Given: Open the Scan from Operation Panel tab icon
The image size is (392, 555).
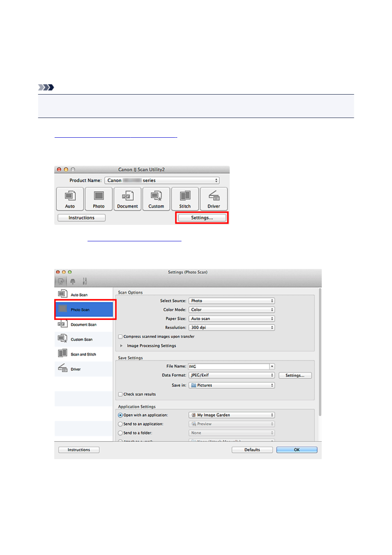Looking at the screenshot, I should [73, 281].
